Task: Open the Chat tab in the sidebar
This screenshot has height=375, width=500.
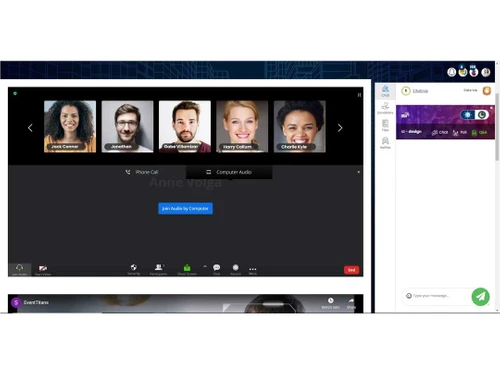Action: (385, 91)
